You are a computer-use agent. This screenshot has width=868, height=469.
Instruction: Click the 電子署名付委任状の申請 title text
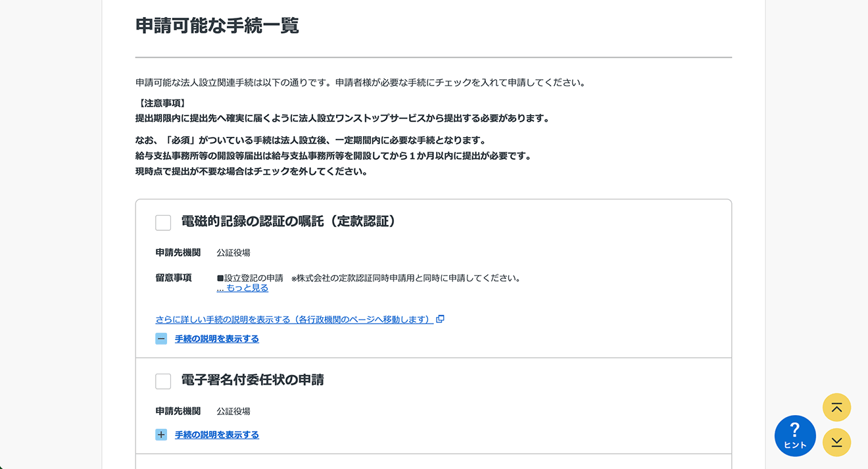[253, 380]
